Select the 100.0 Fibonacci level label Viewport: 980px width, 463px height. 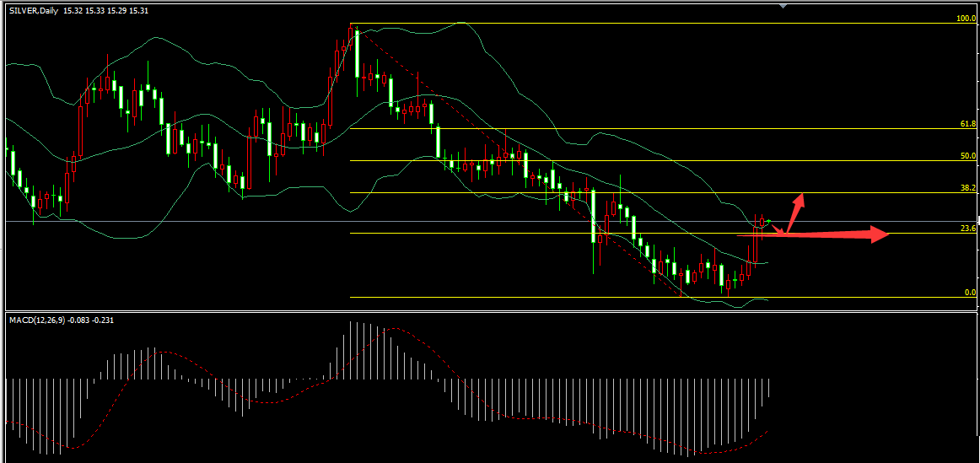click(x=966, y=19)
